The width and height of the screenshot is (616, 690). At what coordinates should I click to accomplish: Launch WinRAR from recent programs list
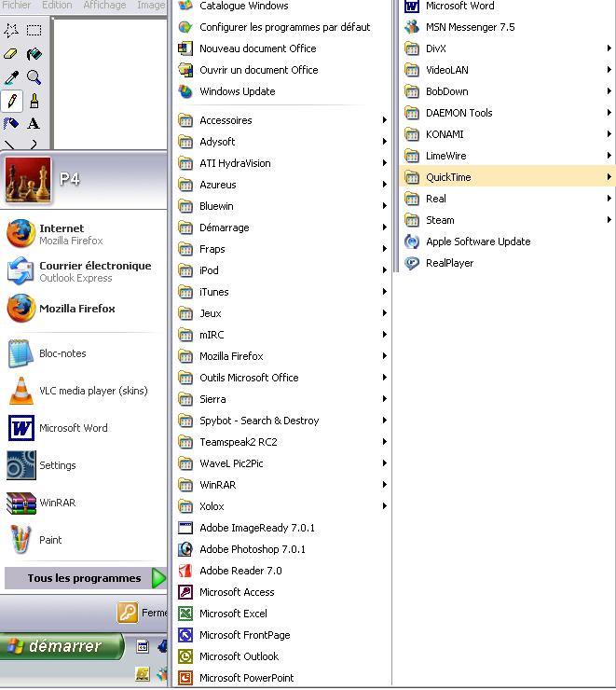click(85, 503)
